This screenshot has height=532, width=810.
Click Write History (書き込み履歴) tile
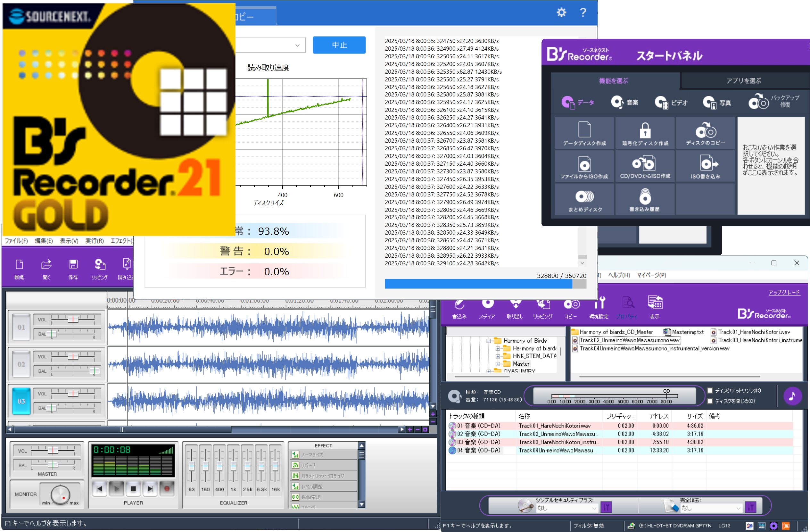click(645, 199)
